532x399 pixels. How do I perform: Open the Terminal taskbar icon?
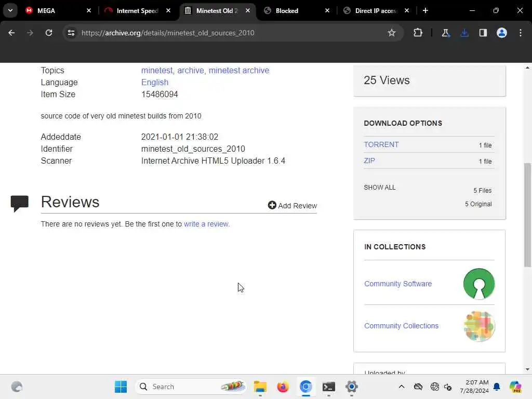pos(328,387)
